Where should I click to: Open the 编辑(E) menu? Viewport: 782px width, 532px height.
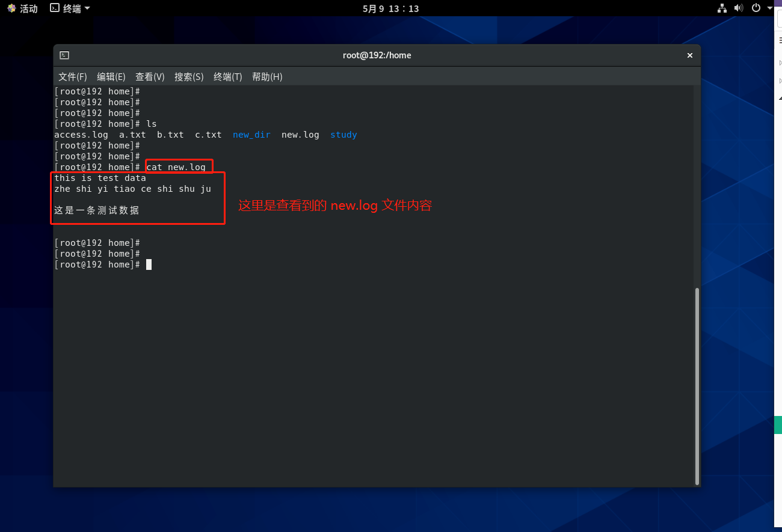tap(111, 77)
